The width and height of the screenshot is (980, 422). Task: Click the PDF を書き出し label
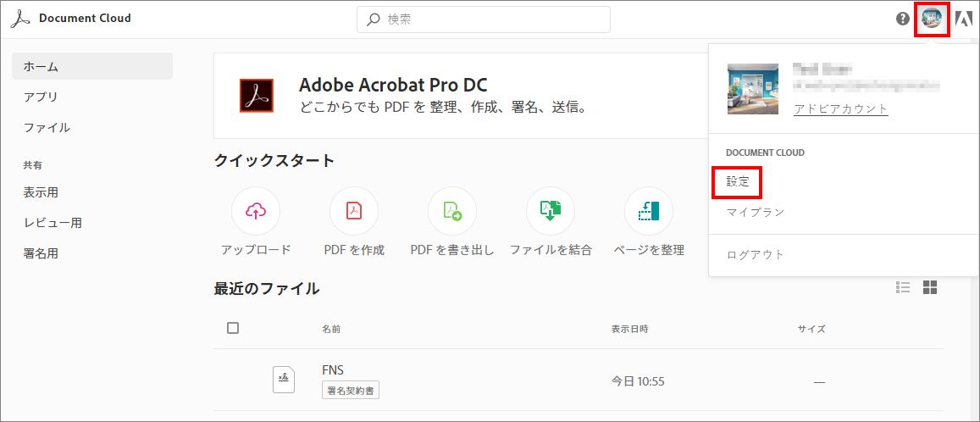pyautogui.click(x=451, y=250)
